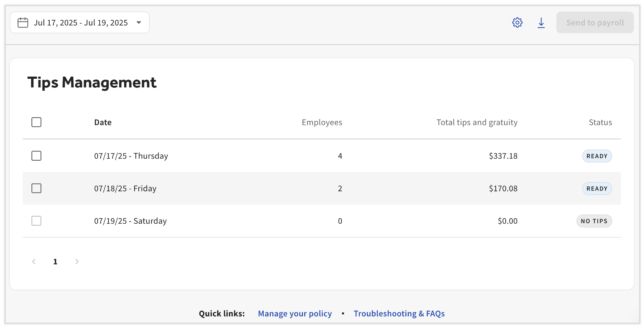Screen dimensions: 644x328
Task: Open the Manage your policy link
Action: [x=295, y=314]
